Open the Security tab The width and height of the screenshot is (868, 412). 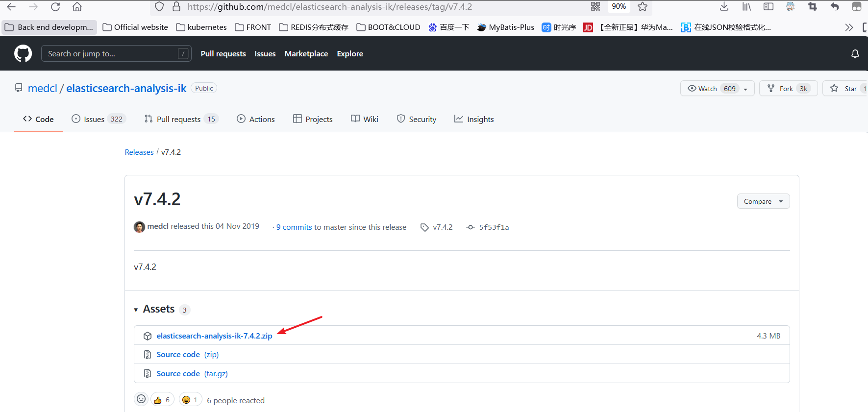417,119
